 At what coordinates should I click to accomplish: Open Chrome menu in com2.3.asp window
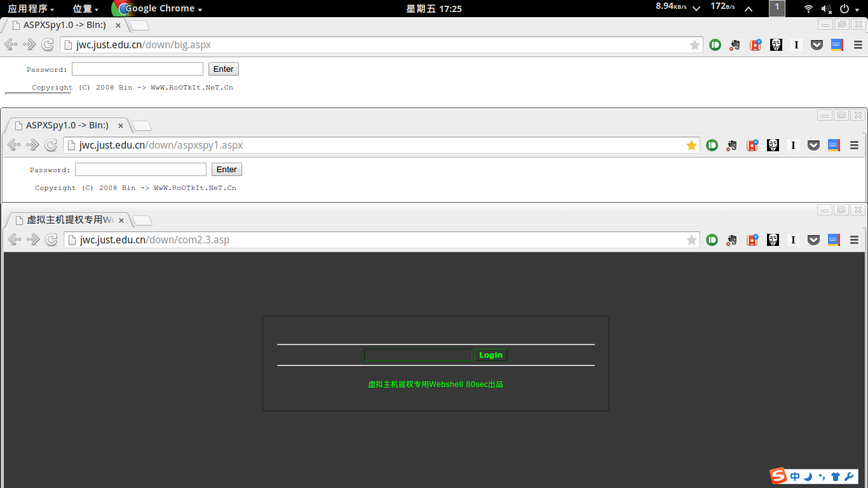[854, 240]
